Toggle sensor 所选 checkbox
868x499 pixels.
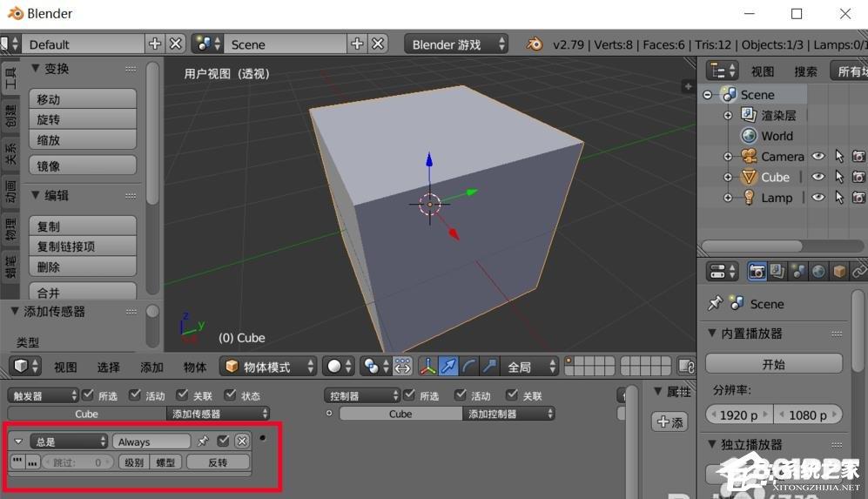(87, 394)
